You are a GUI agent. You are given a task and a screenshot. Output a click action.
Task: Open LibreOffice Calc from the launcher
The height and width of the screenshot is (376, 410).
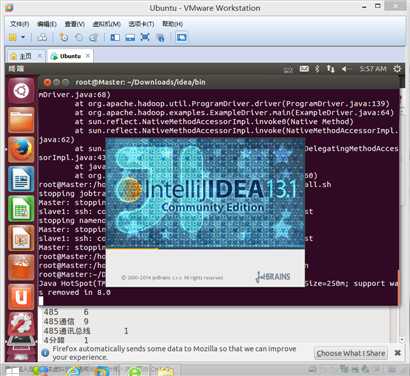pos(21,209)
